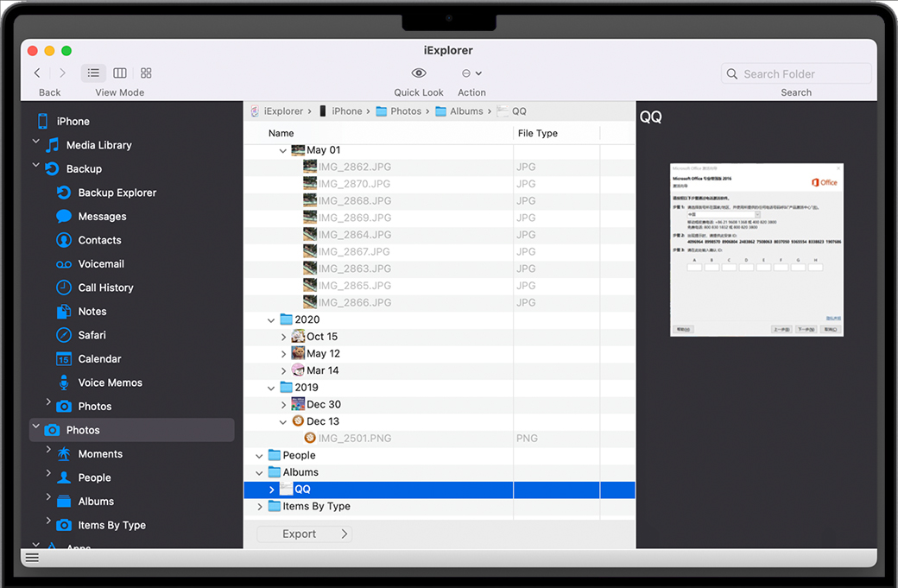This screenshot has width=898, height=588.
Task: Open Call History in the sidebar
Action: [105, 288]
